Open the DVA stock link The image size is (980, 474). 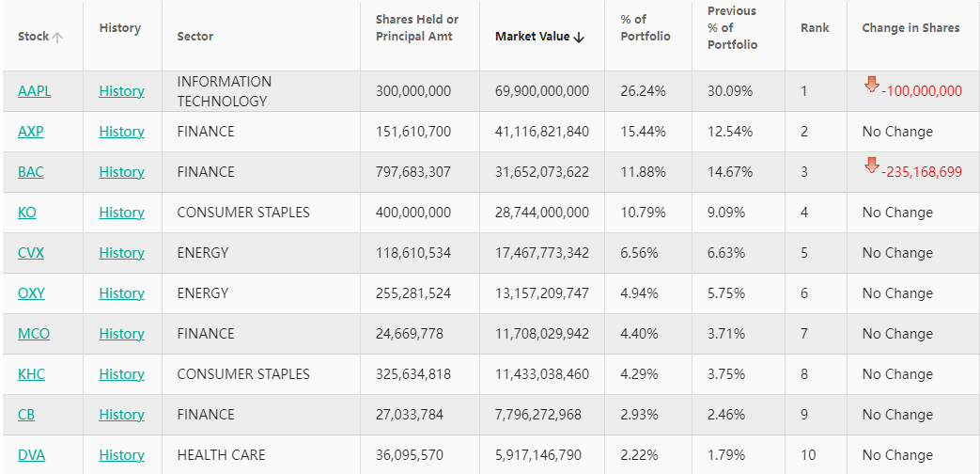(31, 455)
